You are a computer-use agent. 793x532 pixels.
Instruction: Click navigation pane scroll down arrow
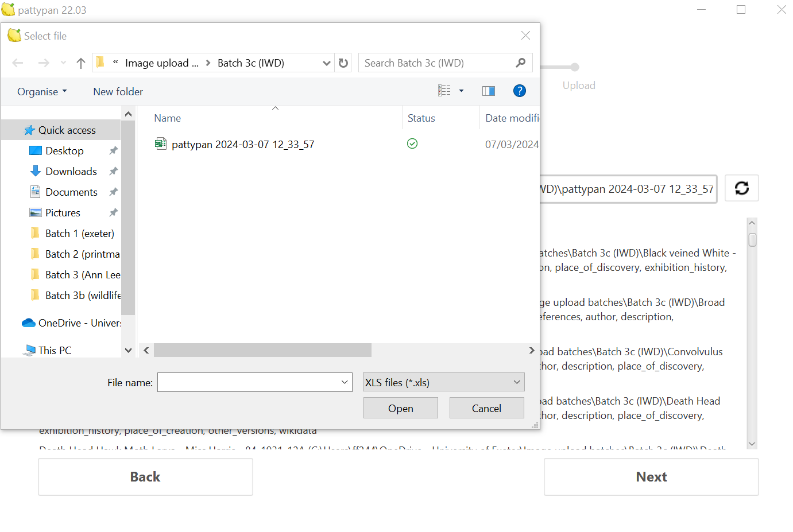[x=129, y=350]
